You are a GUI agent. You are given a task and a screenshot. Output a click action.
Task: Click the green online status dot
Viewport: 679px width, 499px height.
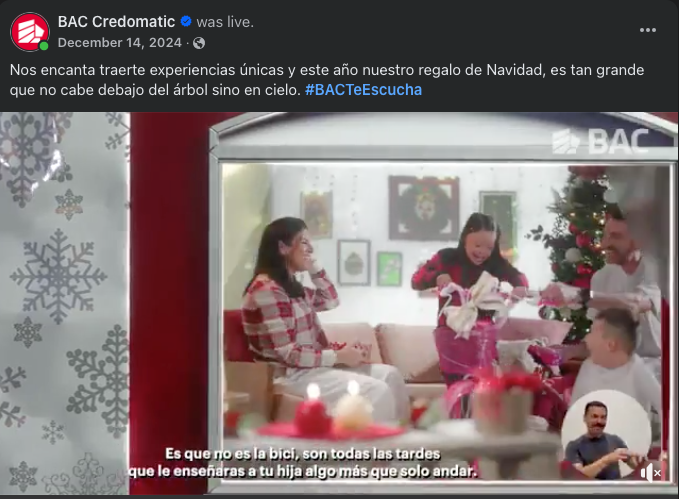coord(44,46)
